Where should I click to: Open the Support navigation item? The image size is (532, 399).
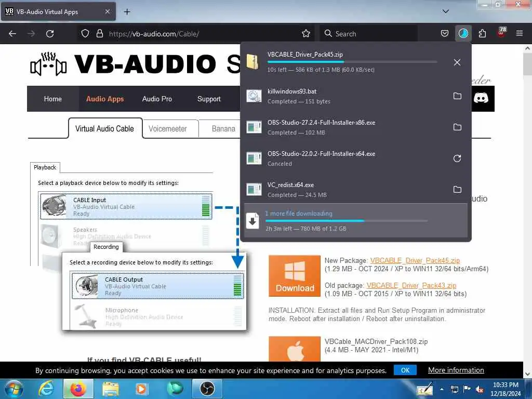[209, 99]
